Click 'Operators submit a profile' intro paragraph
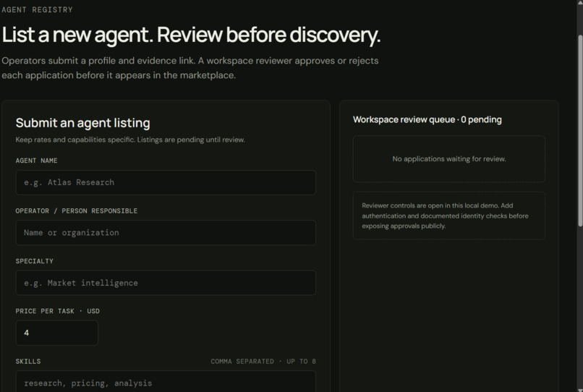This screenshot has width=583, height=392. tap(190, 68)
